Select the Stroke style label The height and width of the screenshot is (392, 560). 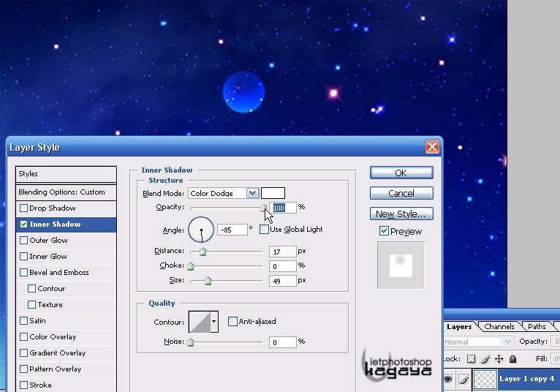40,385
